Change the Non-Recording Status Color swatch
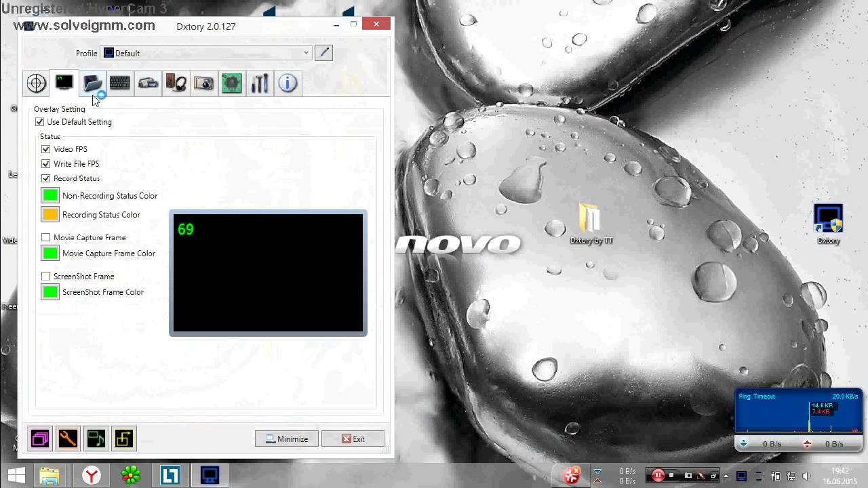This screenshot has width=868, height=488. coord(50,195)
